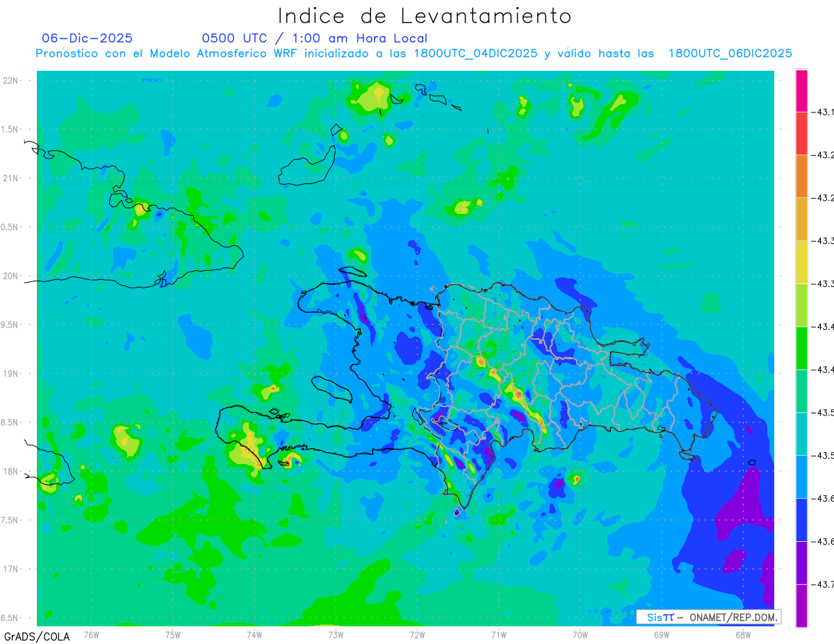The image size is (834, 644).
Task: Click the "17N" latitude label
Action: [12, 569]
